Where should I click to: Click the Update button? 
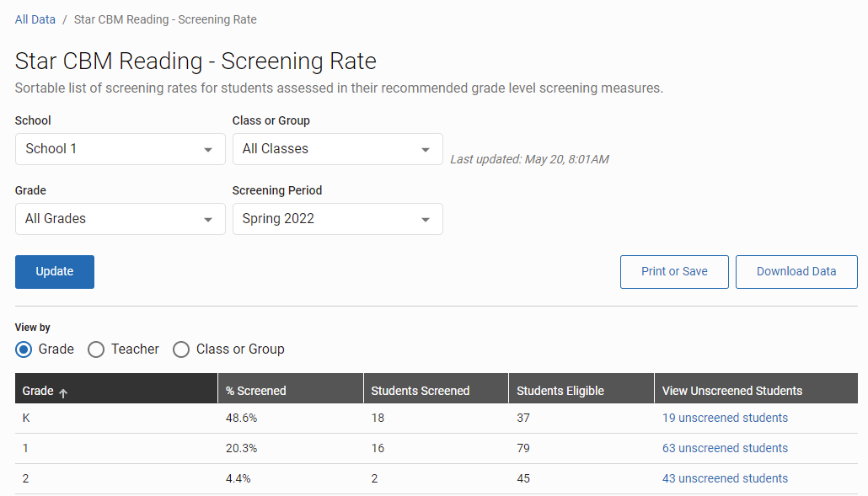coord(54,271)
